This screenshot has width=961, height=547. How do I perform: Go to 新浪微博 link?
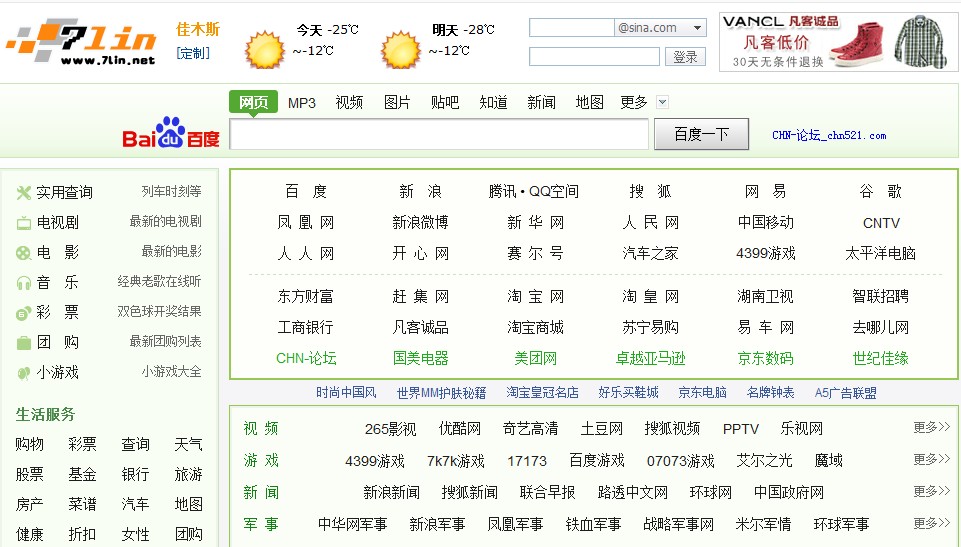(420, 222)
